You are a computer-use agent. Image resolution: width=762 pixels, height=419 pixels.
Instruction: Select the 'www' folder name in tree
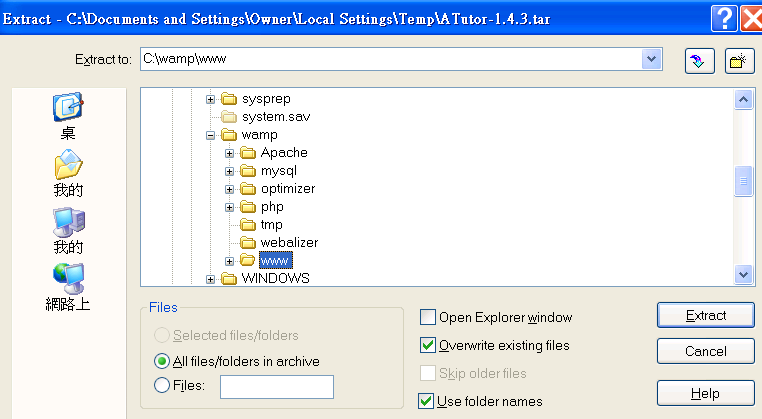point(276,261)
